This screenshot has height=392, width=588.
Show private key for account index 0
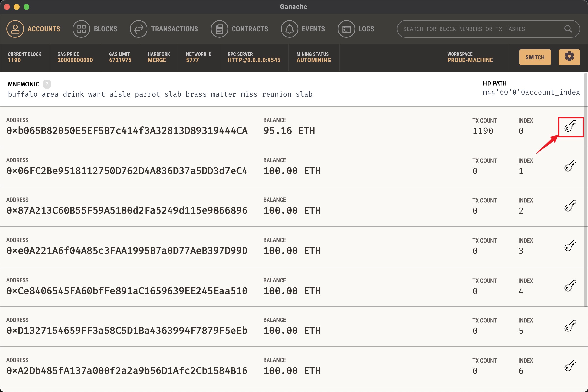pyautogui.click(x=570, y=126)
